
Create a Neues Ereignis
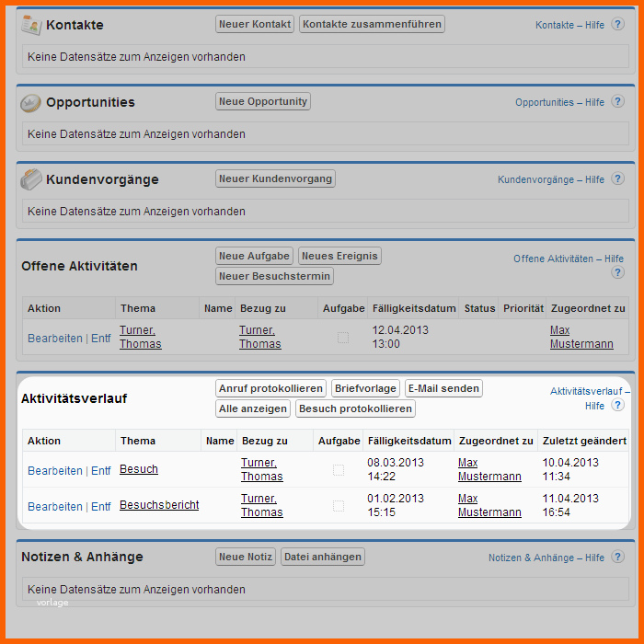(339, 256)
